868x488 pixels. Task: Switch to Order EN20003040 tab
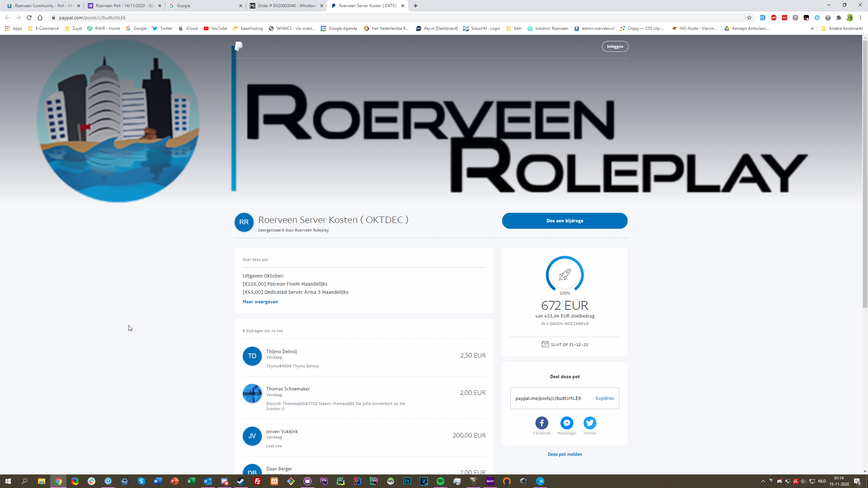coord(287,6)
